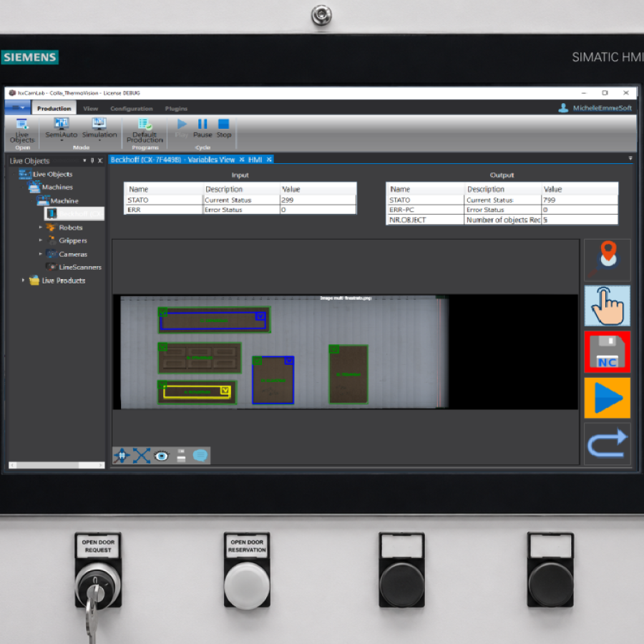
Task: Select Beckhoff controller in the tree
Action: click(x=74, y=213)
